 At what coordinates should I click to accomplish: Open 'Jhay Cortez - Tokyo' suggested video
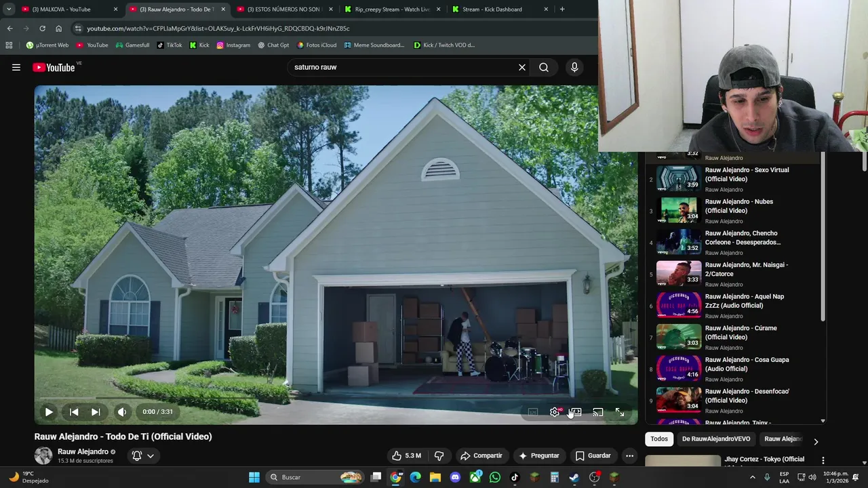[x=764, y=459]
